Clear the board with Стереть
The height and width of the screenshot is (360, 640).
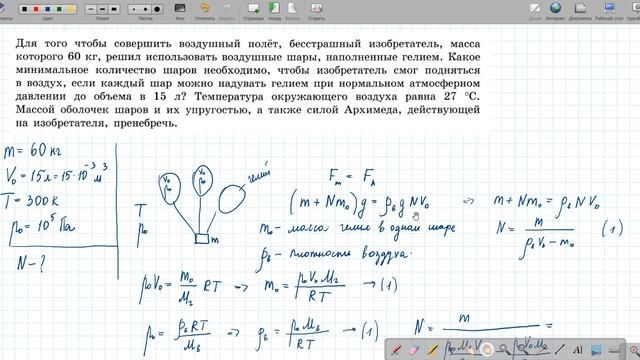coord(316,10)
